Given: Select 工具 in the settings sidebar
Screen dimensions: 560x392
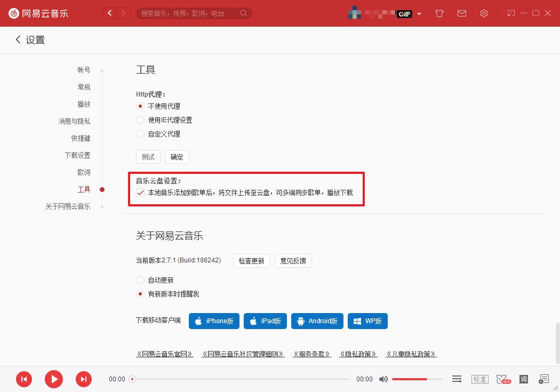Looking at the screenshot, I should click(x=84, y=189).
